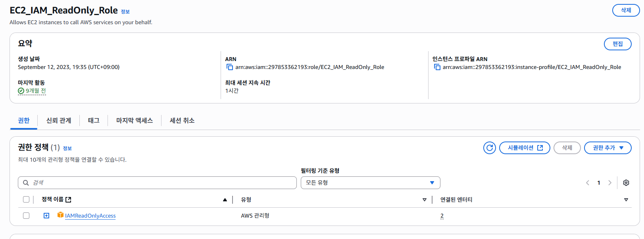Click the IAMReadOnlyAccess policy box icon
Image resolution: width=644 pixels, height=239 pixels.
(60, 215)
